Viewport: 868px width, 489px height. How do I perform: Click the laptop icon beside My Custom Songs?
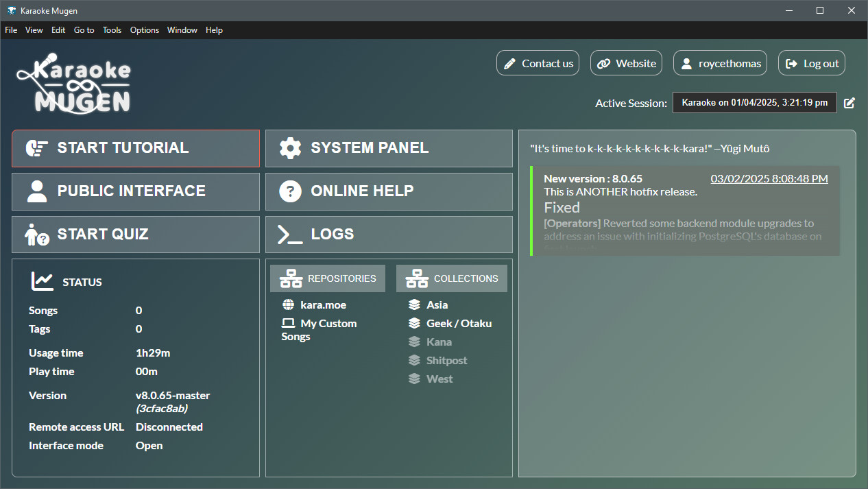pos(288,323)
